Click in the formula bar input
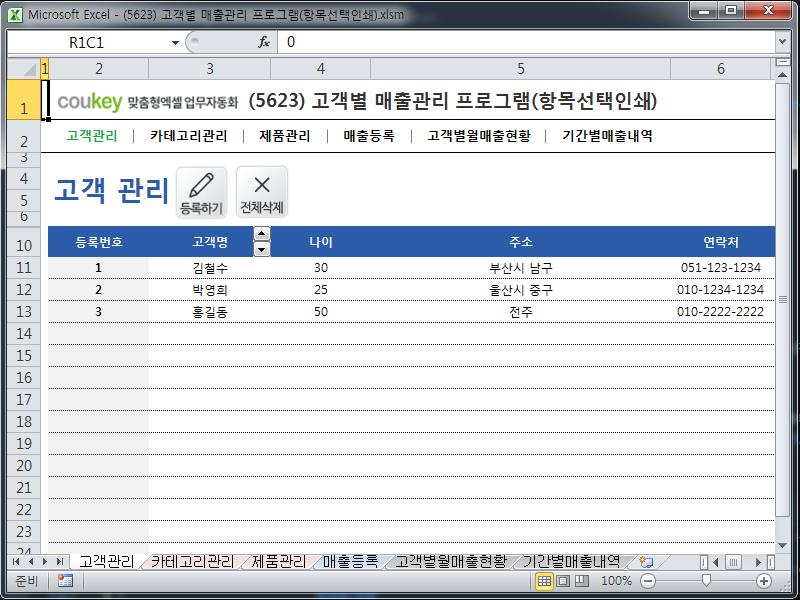Image resolution: width=800 pixels, height=600 pixels. coord(526,42)
